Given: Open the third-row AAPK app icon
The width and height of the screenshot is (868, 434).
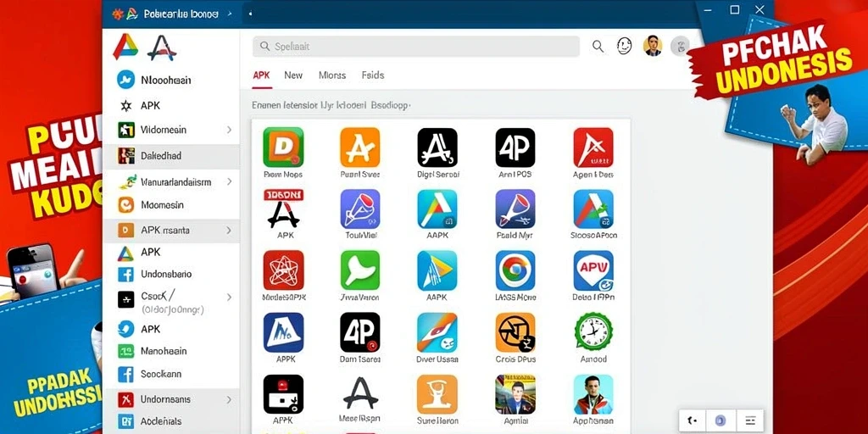Looking at the screenshot, I should [x=437, y=270].
